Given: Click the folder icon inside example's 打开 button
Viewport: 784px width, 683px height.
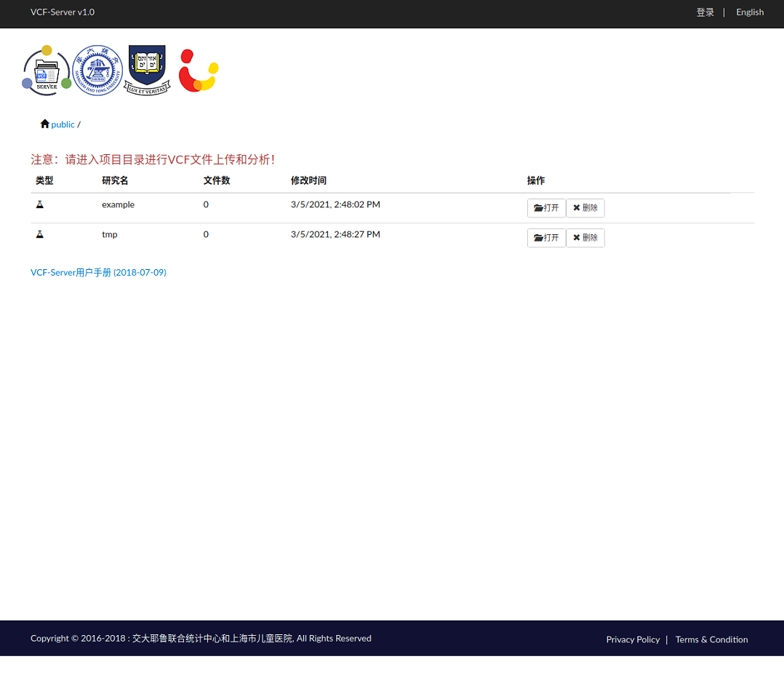Looking at the screenshot, I should [538, 207].
